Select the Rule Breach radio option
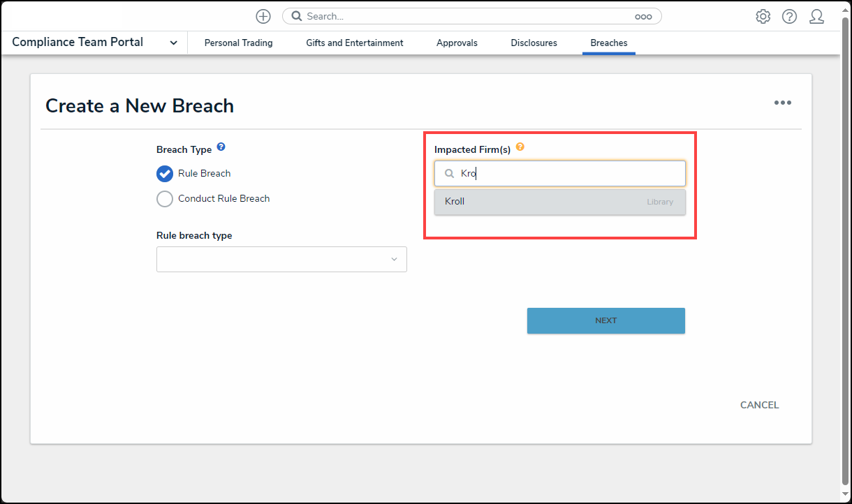 (165, 173)
